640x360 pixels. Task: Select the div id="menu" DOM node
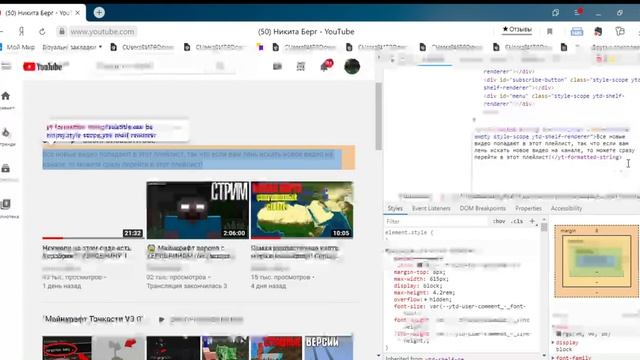coord(554,100)
